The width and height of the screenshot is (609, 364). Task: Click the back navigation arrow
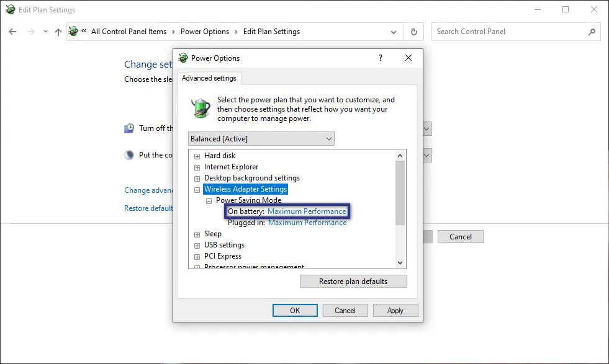(x=12, y=31)
